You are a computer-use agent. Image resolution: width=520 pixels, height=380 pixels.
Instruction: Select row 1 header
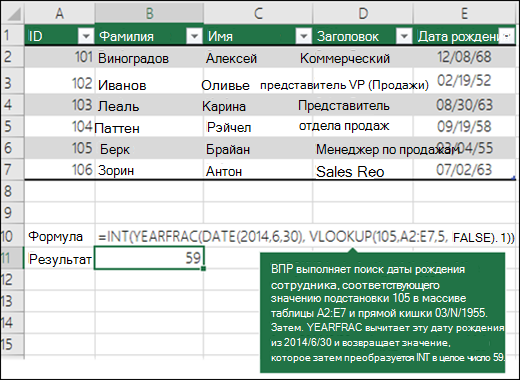pyautogui.click(x=12, y=35)
